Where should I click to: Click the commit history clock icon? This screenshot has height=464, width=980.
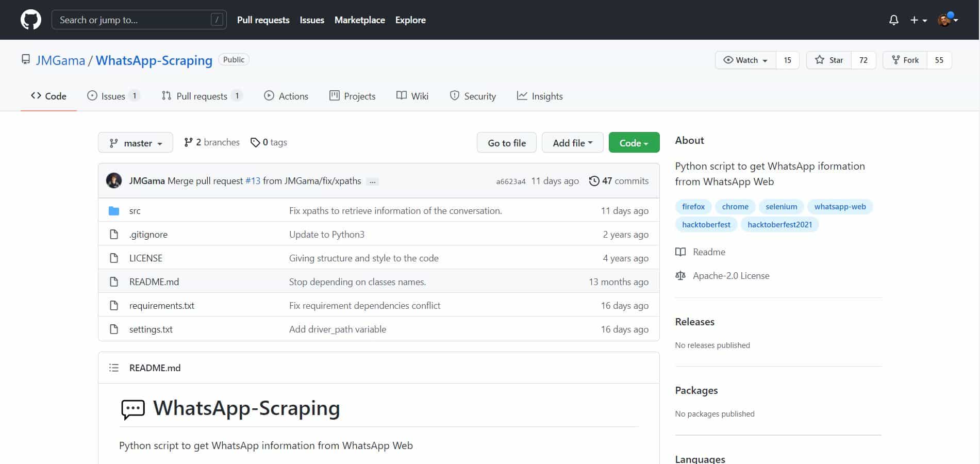pos(594,181)
